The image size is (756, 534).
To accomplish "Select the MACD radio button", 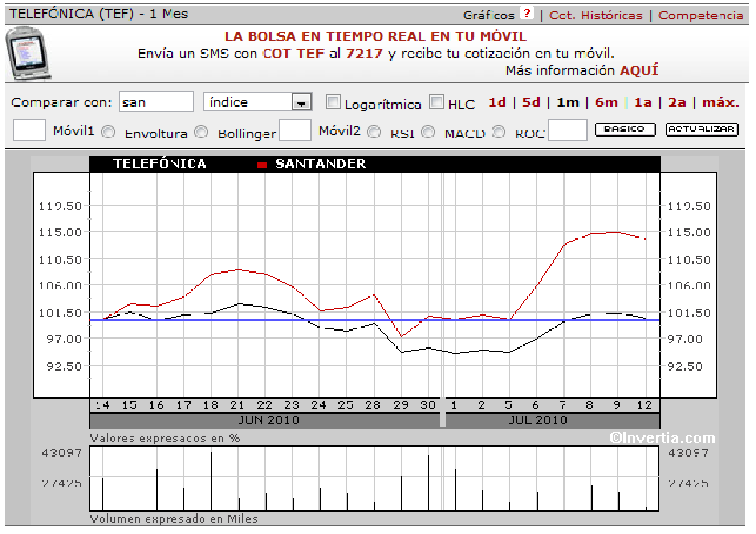I will pos(499,132).
